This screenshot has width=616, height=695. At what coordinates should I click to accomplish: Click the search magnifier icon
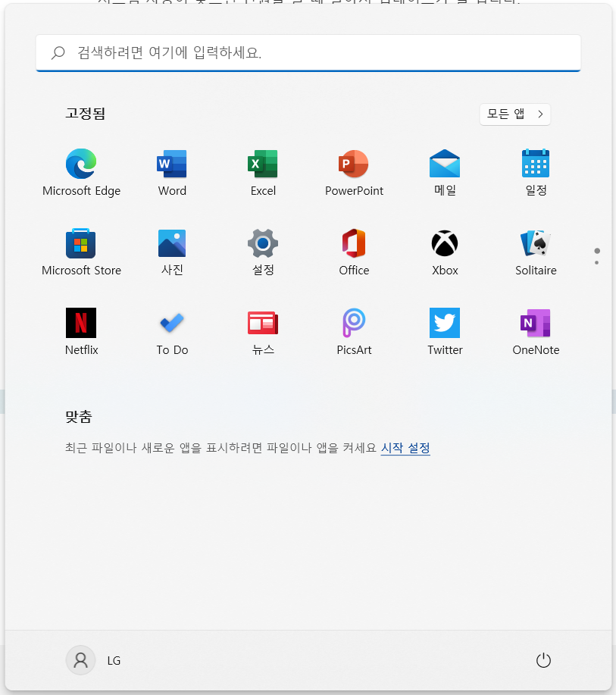58,53
